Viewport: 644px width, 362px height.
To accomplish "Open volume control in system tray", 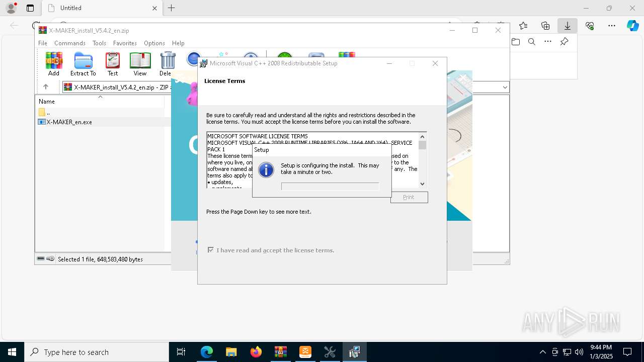I will (579, 352).
